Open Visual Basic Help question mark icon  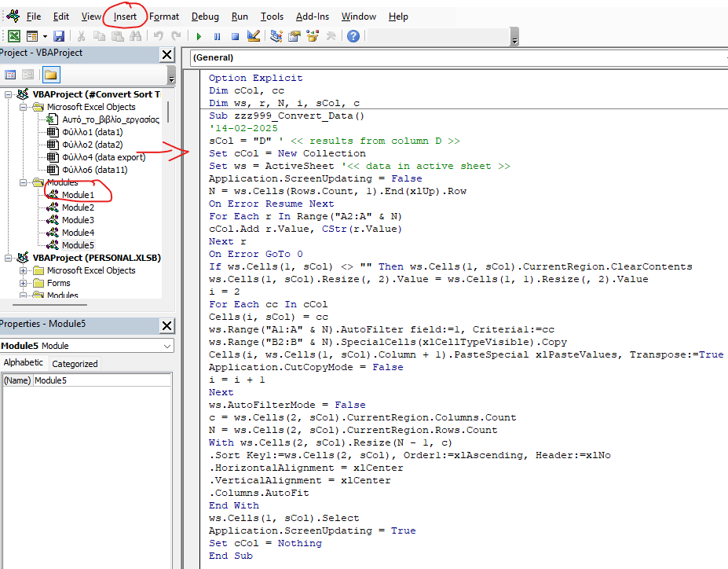(353, 36)
